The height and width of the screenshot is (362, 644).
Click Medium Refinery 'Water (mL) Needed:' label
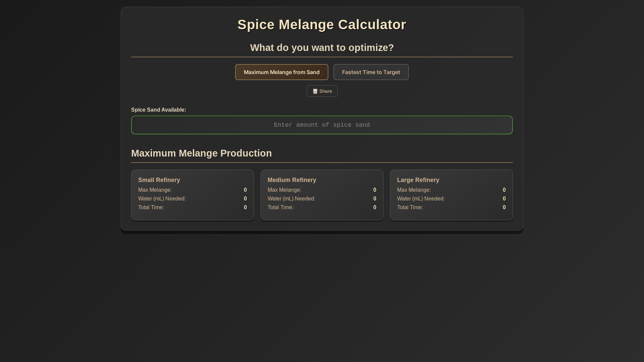tap(291, 199)
